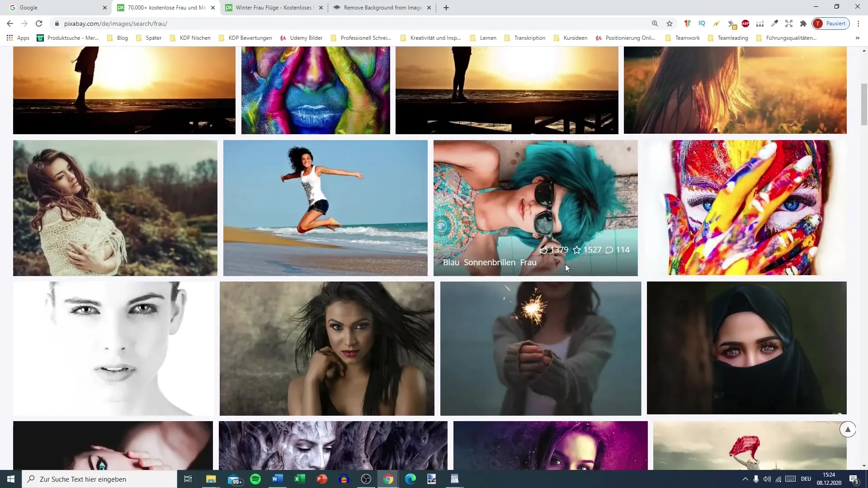Open the Produktsuche bookmark
868x488 pixels.
pos(68,38)
